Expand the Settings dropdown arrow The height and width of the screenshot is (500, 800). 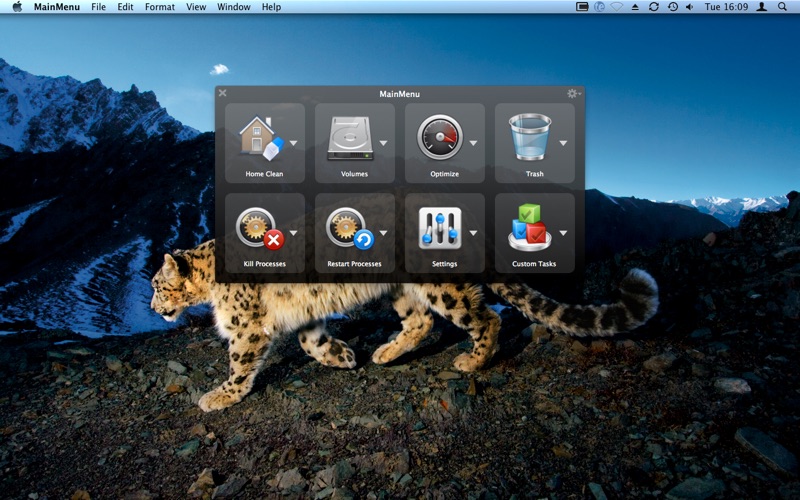click(473, 233)
